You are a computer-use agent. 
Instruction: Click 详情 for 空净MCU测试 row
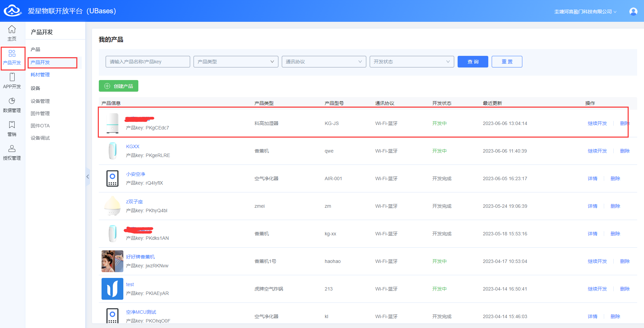(593, 316)
